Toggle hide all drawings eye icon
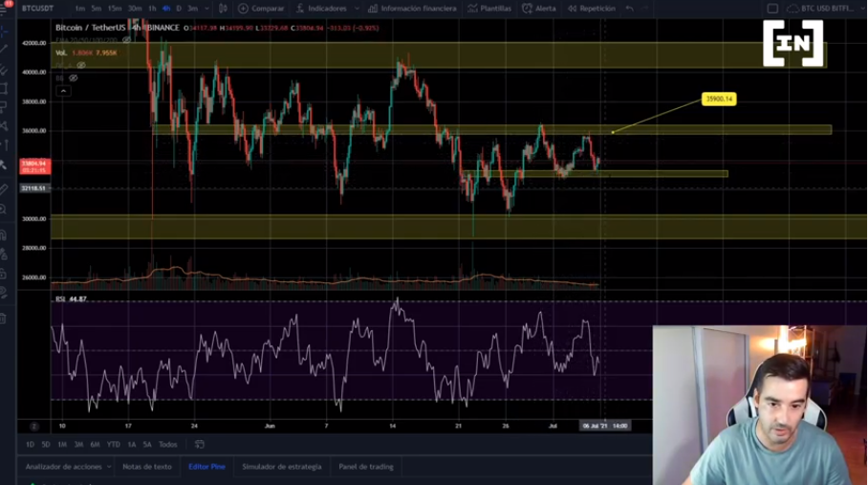This screenshot has height=485, width=868. [3, 293]
